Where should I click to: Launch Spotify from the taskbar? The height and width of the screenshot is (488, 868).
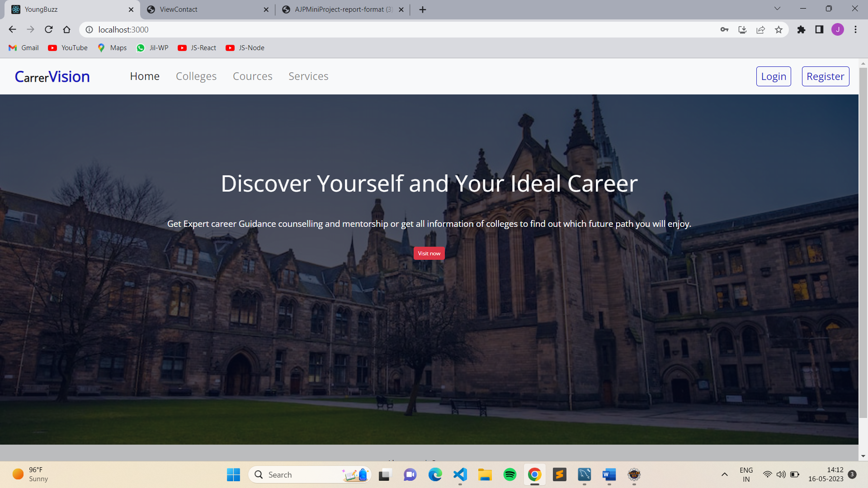(x=509, y=474)
